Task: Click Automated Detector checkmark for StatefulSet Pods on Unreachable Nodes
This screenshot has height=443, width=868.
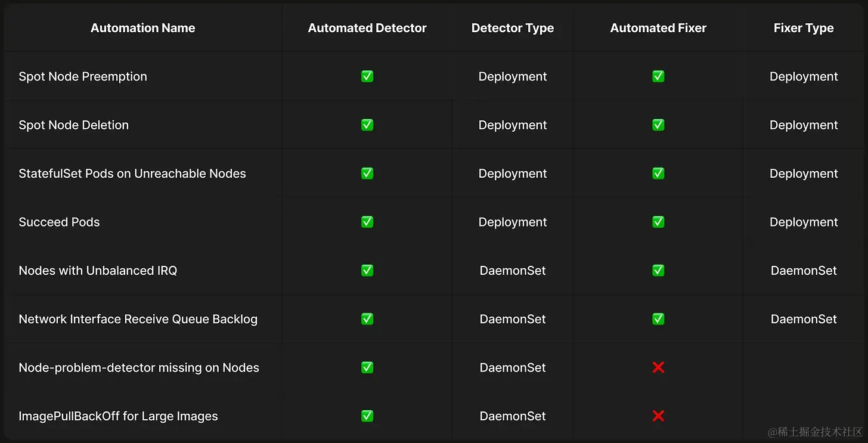Action: click(367, 174)
